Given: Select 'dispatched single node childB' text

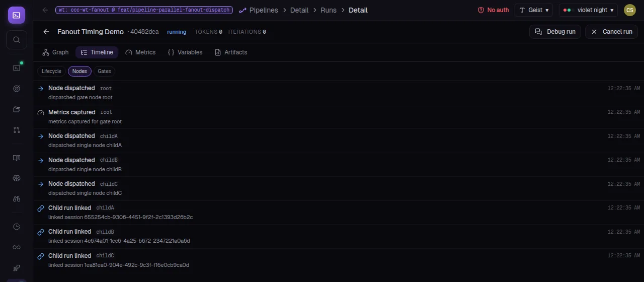Looking at the screenshot, I should [85, 169].
